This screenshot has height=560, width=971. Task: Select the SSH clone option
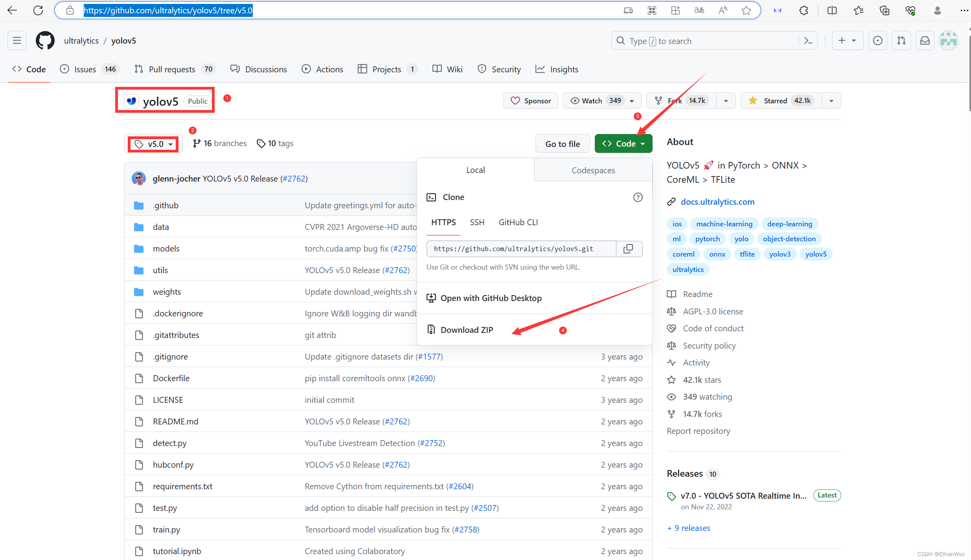[477, 222]
